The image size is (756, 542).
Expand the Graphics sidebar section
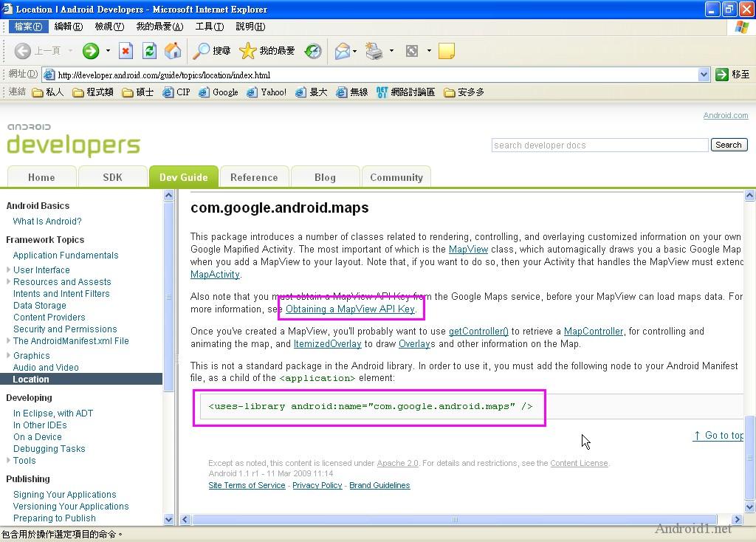[x=8, y=355]
